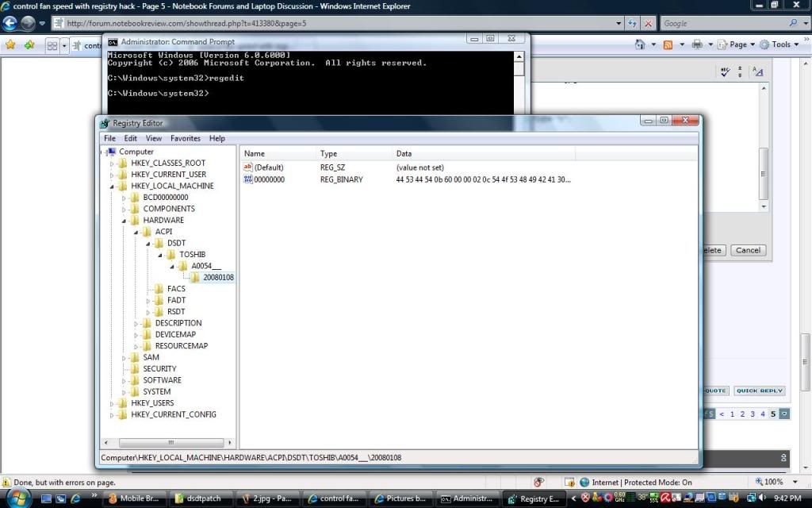Select the HKEY_CURRENT_CONFIG key
Image resolution: width=812 pixels, height=508 pixels.
pyautogui.click(x=174, y=414)
